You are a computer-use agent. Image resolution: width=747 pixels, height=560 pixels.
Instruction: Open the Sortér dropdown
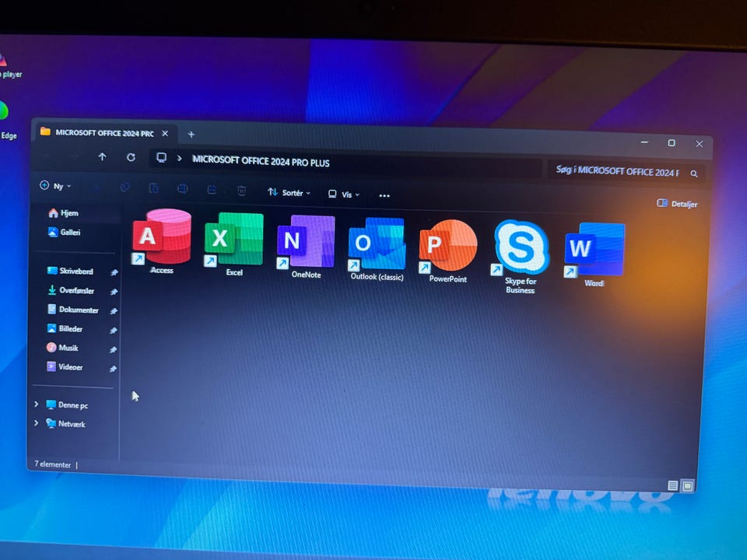(x=289, y=192)
